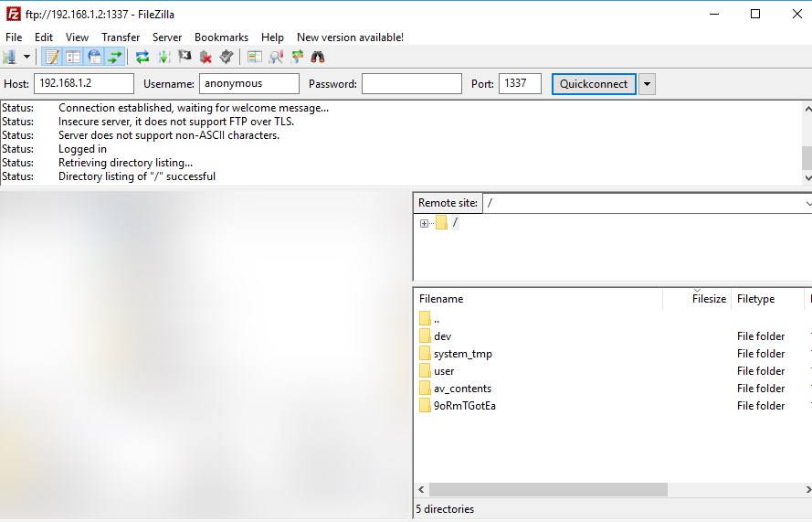Screen dimensions: 812x522
Task: Click the remote file list horizontal scrollbar
Action: tap(548, 490)
